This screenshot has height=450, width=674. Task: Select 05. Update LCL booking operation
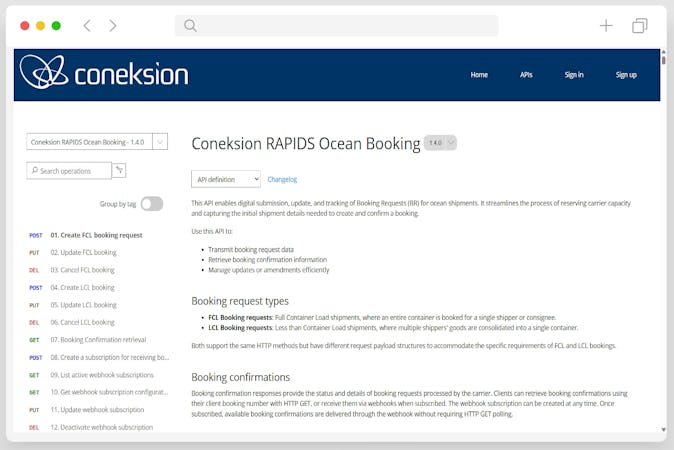[x=83, y=305]
